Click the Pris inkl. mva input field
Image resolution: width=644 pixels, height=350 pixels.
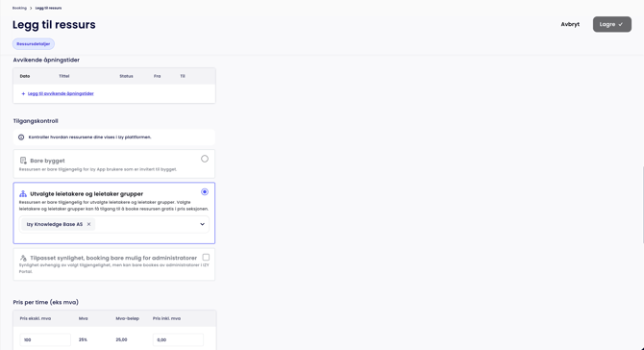coord(178,339)
